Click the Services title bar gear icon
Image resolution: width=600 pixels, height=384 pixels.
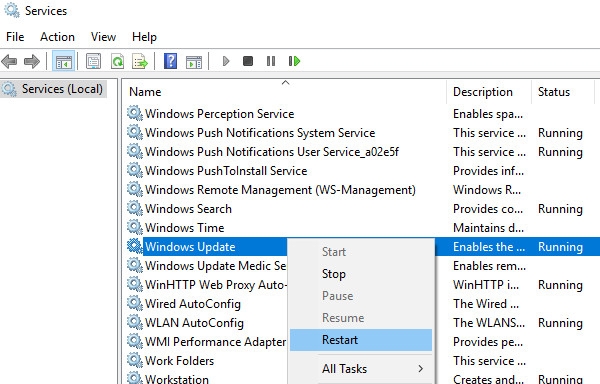pyautogui.click(x=12, y=10)
